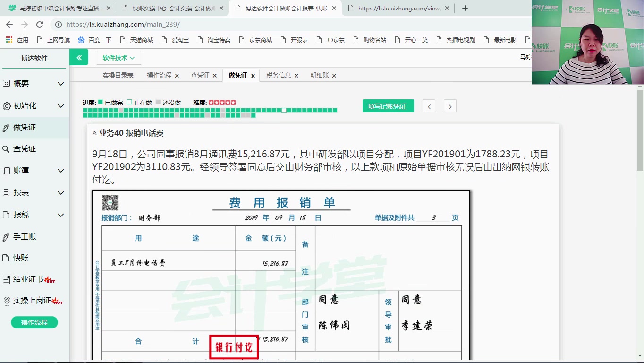Image resolution: width=644 pixels, height=363 pixels.
Task: Open the 软件技术 dropdown menu
Action: point(119,57)
